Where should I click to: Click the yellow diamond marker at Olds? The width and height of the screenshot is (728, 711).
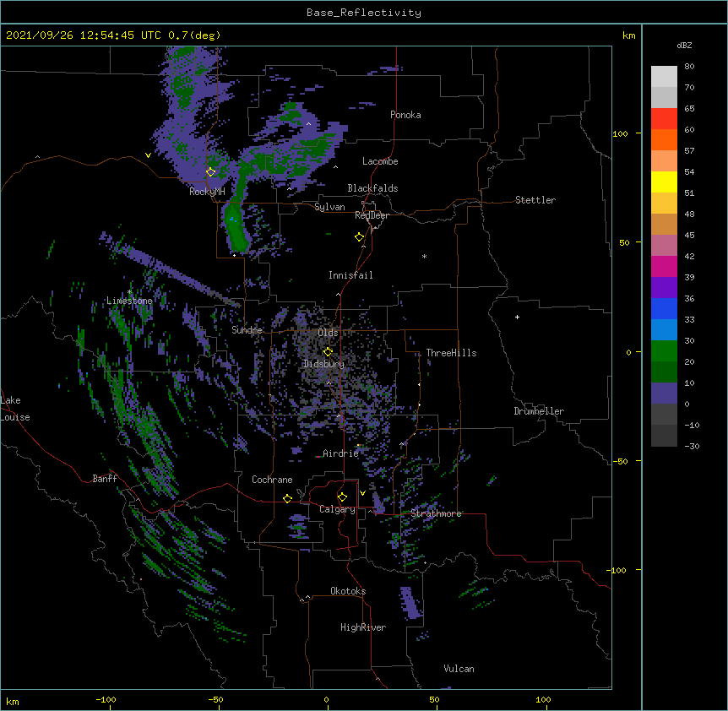328,352
